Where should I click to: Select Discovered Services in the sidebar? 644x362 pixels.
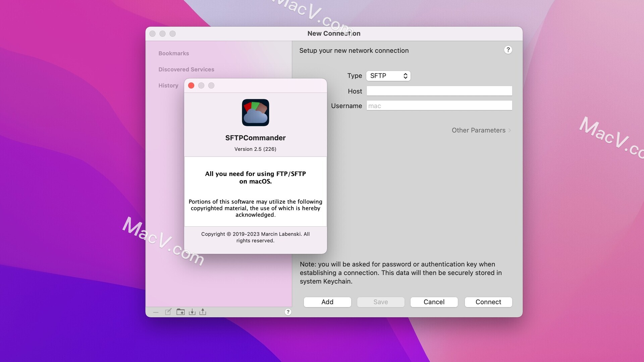click(x=186, y=69)
